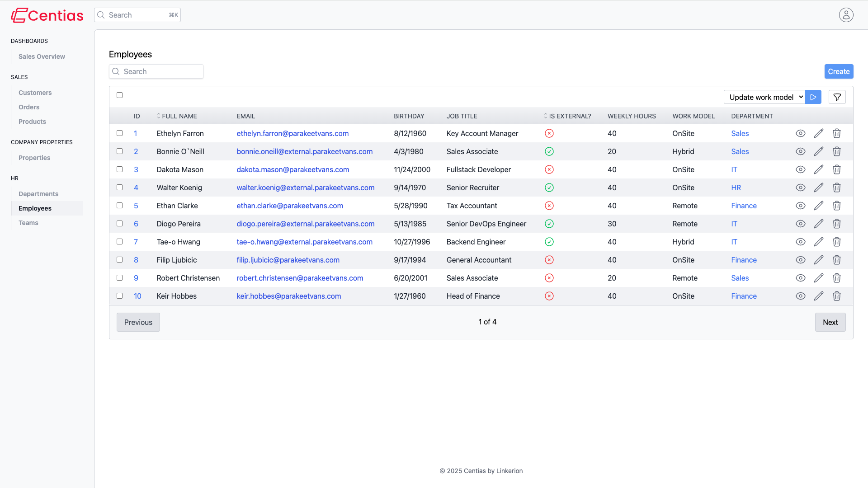Open the filter icon button
This screenshot has height=488, width=868.
[x=837, y=97]
